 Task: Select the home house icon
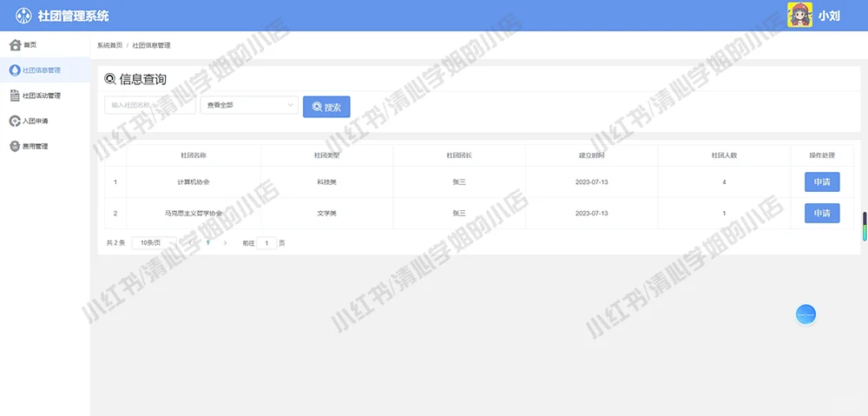point(16,45)
